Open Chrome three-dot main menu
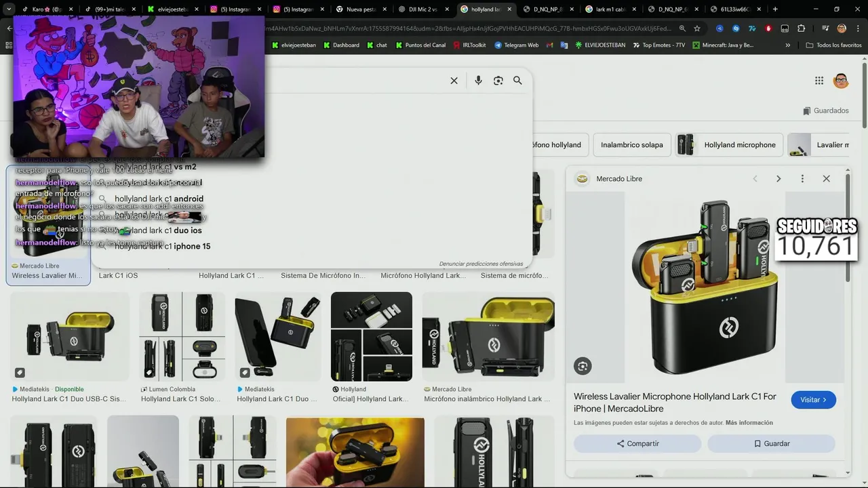Screen dimensions: 868x488 coord(858,28)
